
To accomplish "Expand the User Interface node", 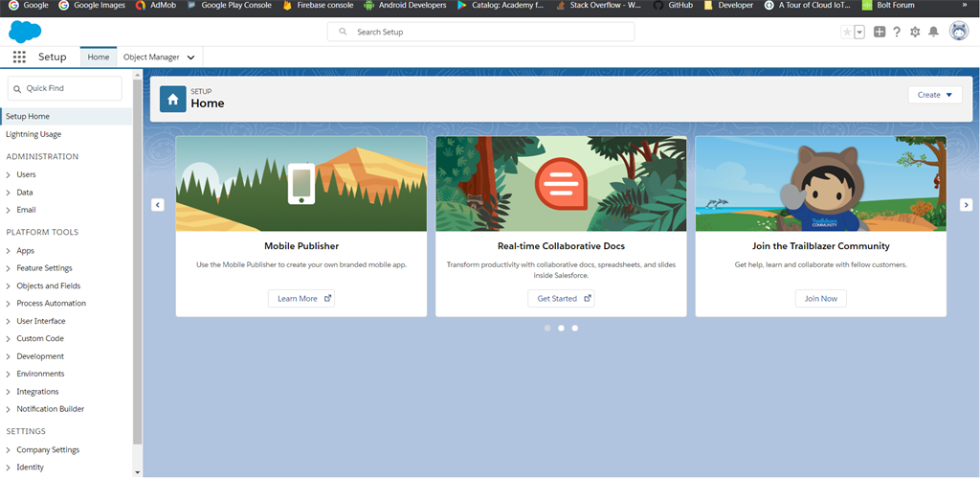I will (8, 322).
